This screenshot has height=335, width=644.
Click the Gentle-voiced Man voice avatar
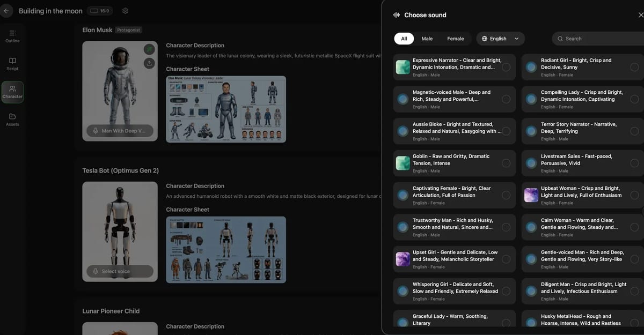tap(531, 259)
